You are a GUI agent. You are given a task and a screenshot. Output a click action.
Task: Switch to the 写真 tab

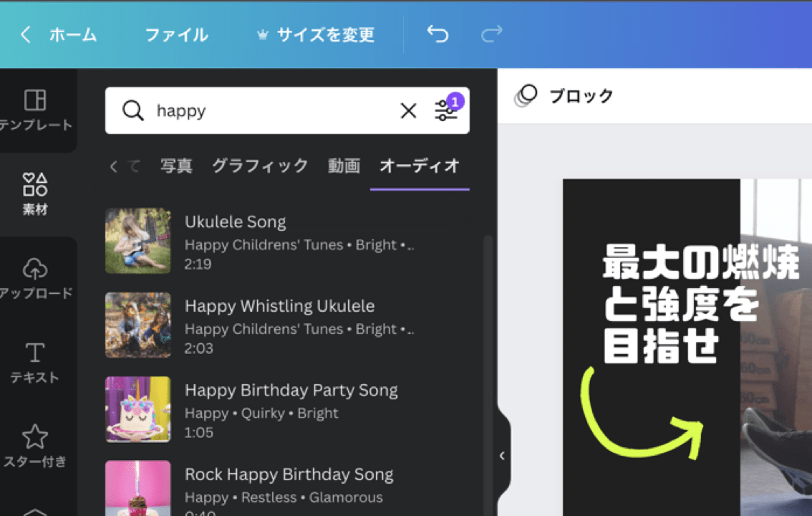coord(176,166)
